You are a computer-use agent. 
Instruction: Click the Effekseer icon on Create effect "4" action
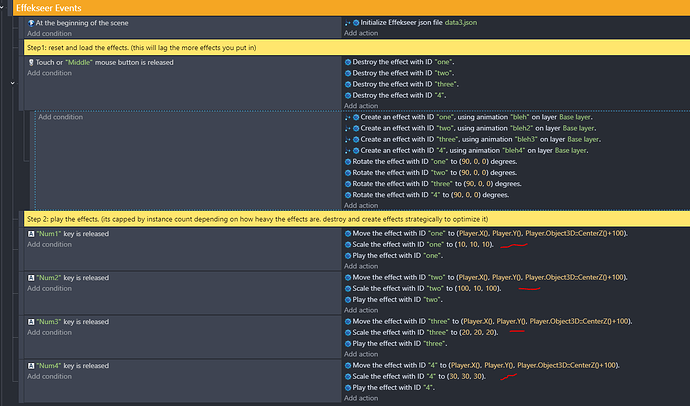[x=356, y=150]
